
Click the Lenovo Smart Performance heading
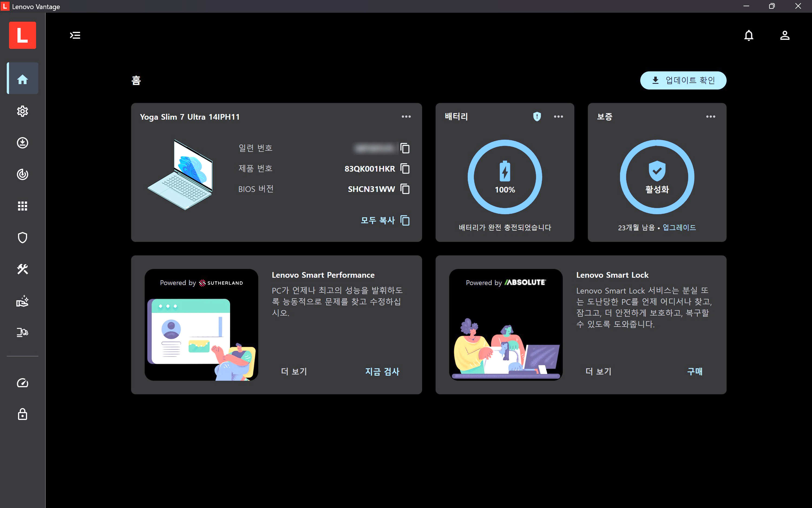(323, 275)
